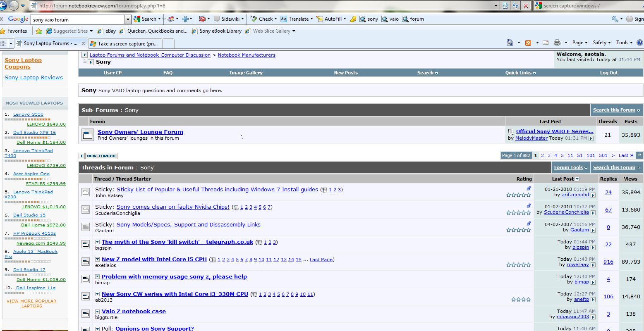Open the eBay favorites bar link

[107, 31]
